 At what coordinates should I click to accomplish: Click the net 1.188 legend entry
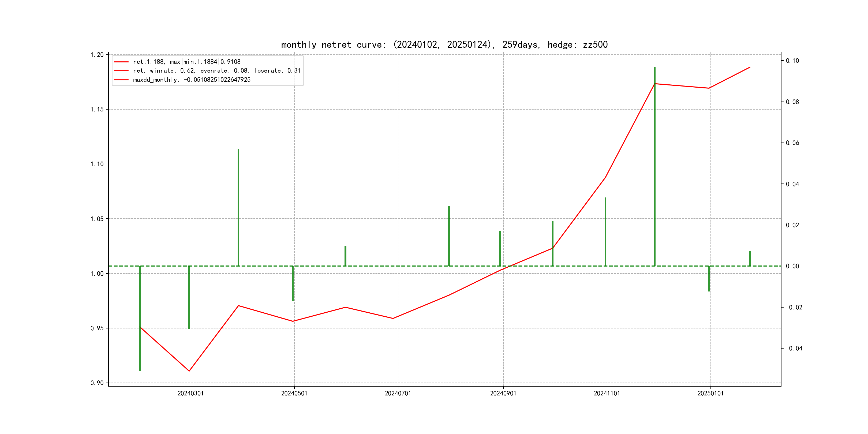click(187, 62)
